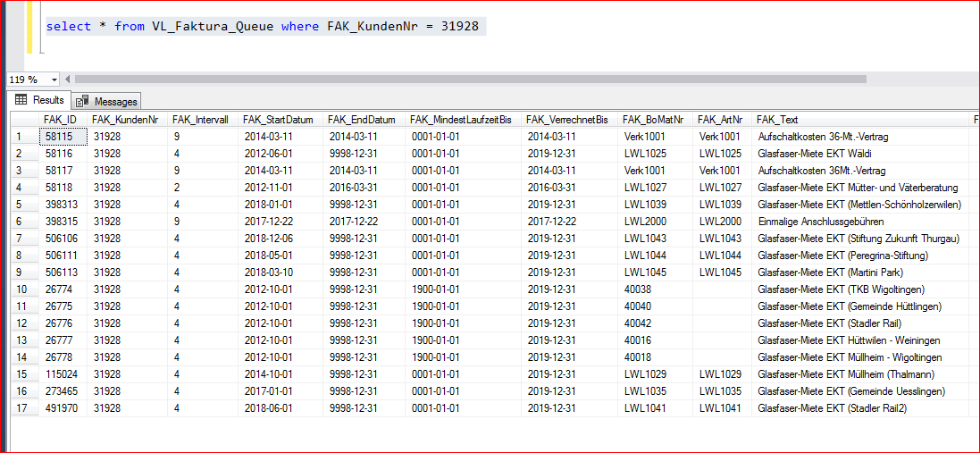Select the start date cell 2018-12-06
The width and height of the screenshot is (980, 453).
point(280,238)
